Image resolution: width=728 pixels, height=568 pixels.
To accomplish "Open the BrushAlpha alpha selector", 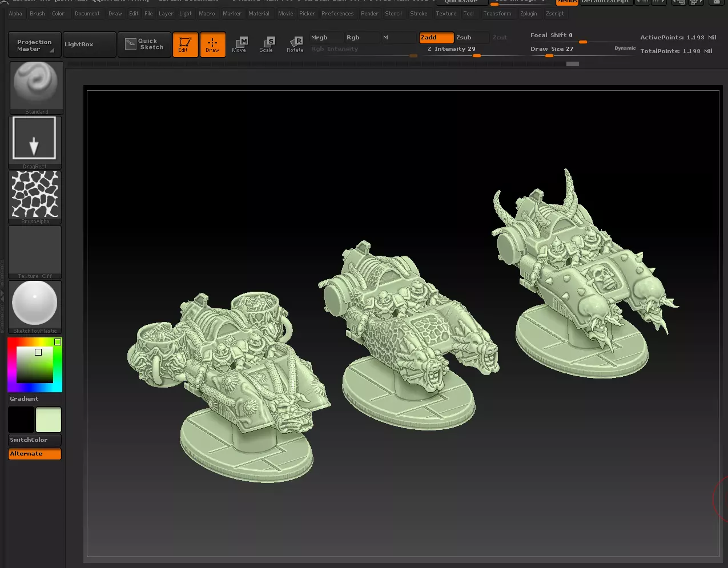I will pos(35,197).
